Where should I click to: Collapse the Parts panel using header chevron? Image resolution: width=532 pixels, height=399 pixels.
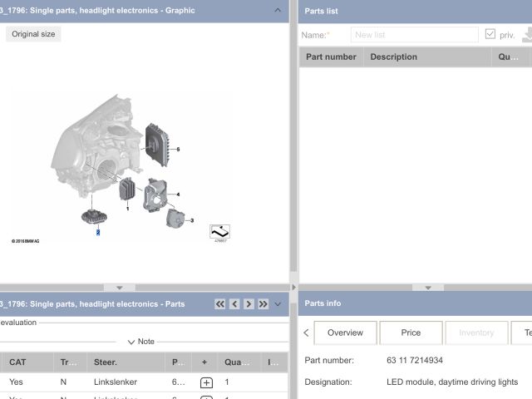278,304
